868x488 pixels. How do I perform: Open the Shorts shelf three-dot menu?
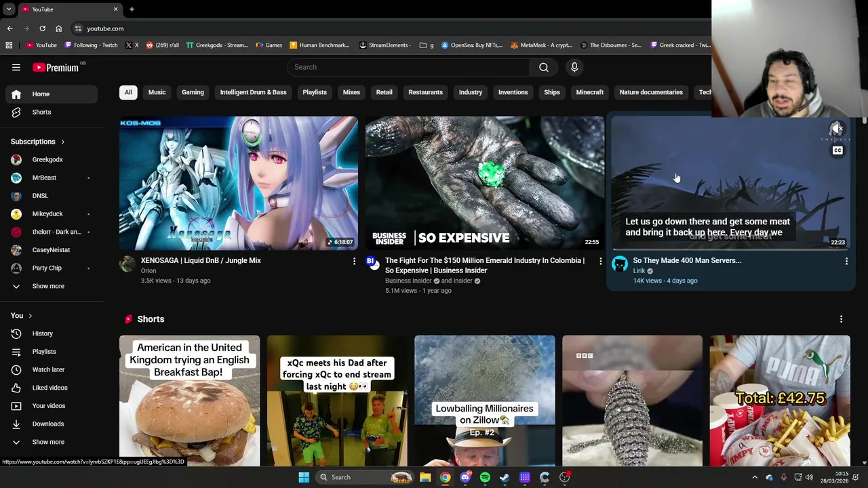click(842, 319)
